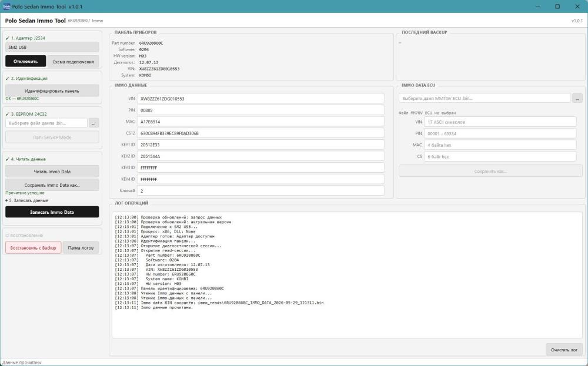
Task: Browse for EEPROM dump file with the ... button
Action: click(93, 123)
